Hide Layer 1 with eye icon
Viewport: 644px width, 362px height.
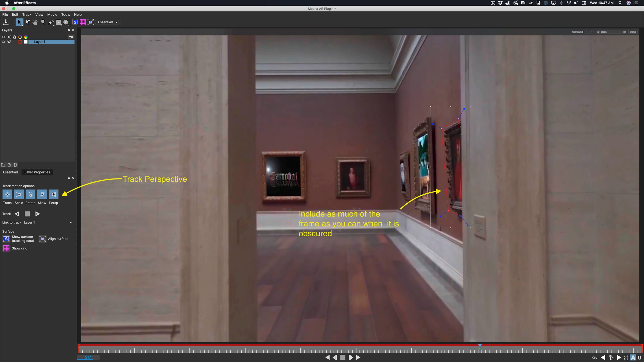pyautogui.click(x=4, y=42)
